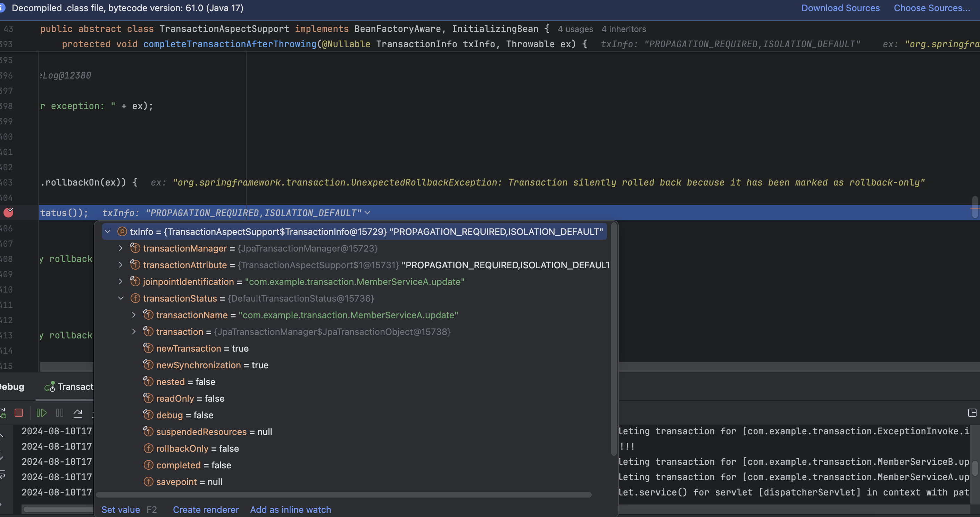
Task: Expand the transactionManager field
Action: [x=121, y=248]
